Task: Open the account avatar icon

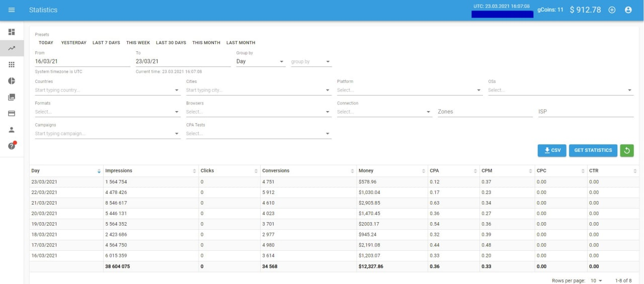Action: (628, 10)
